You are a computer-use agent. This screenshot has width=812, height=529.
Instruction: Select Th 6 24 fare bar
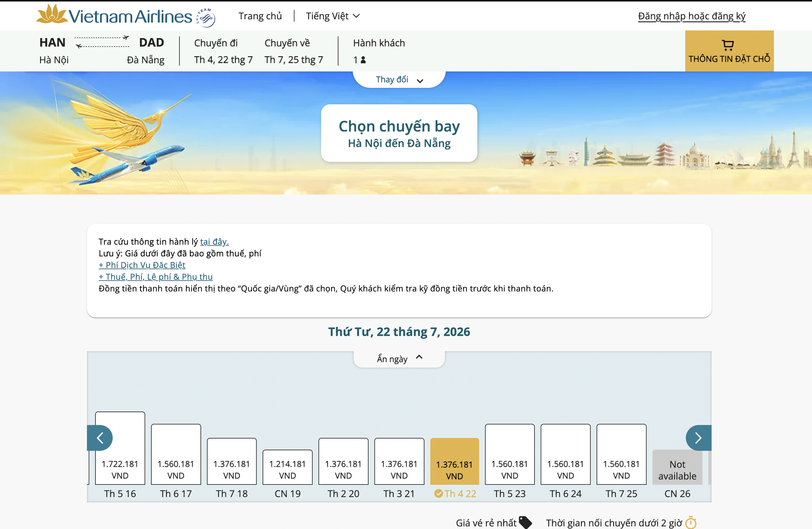tap(566, 454)
